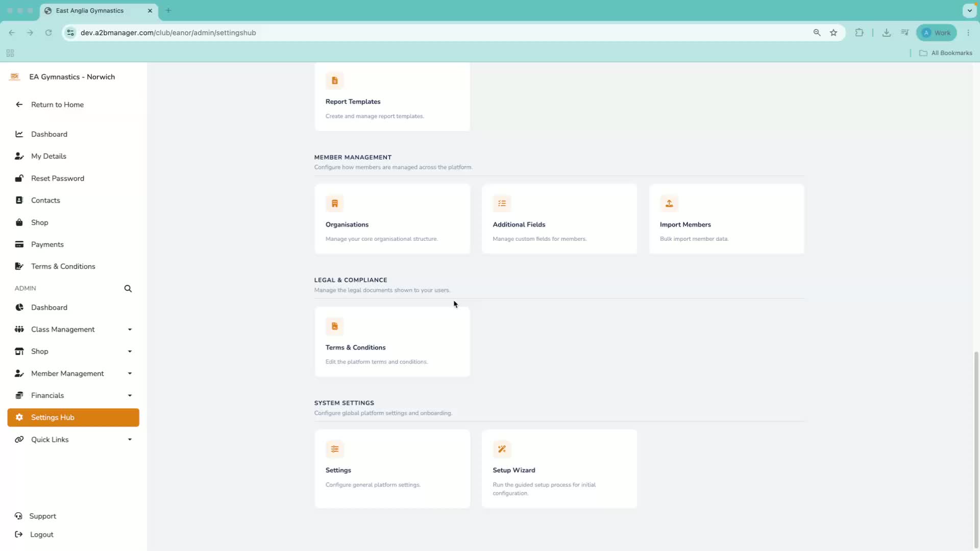This screenshot has height=551, width=980.
Task: Open Settings Hub in sidebar
Action: coord(73,417)
